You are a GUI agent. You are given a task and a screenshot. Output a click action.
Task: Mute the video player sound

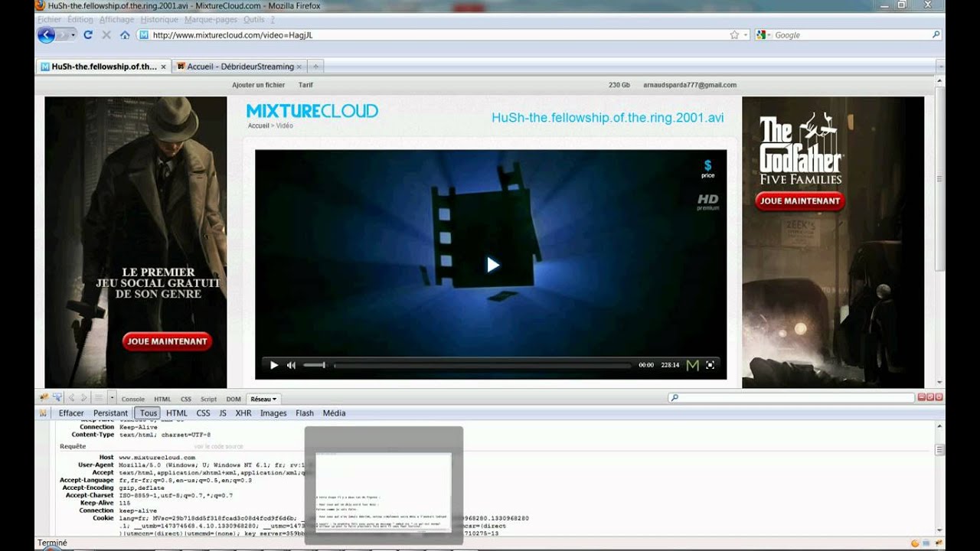point(291,365)
